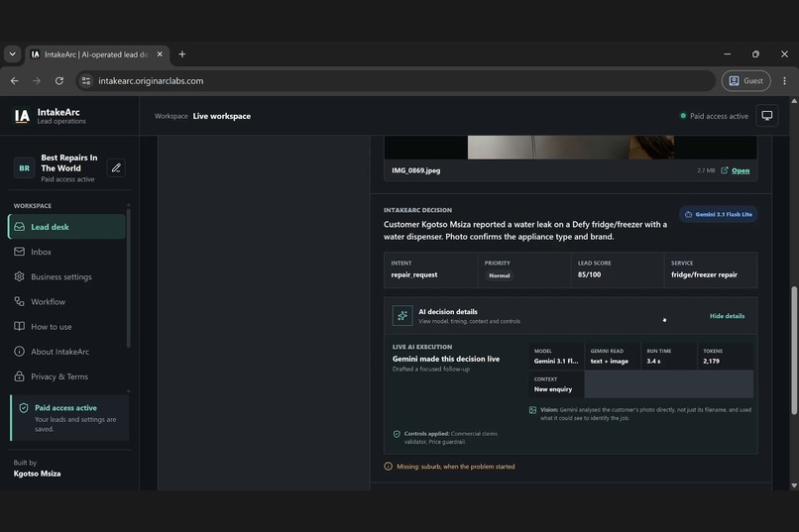
Task: Click the text + image Gemini read value
Action: coord(609,361)
